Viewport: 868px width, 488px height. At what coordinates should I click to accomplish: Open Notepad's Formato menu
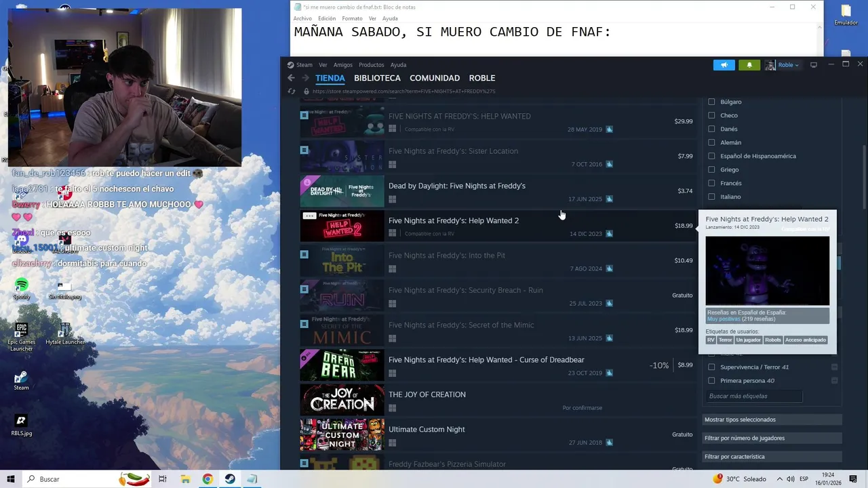(352, 18)
